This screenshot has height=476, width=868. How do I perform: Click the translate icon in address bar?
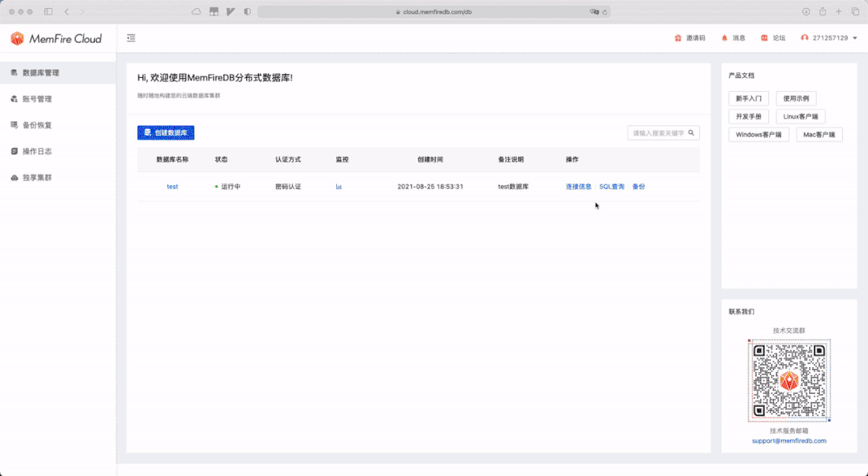point(594,11)
